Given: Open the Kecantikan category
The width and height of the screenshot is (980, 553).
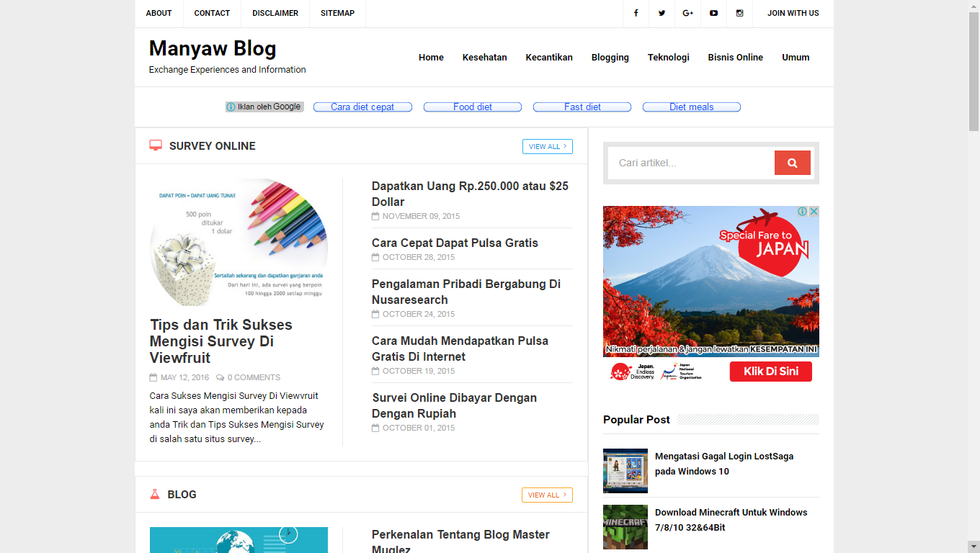Looking at the screenshot, I should click(x=549, y=58).
